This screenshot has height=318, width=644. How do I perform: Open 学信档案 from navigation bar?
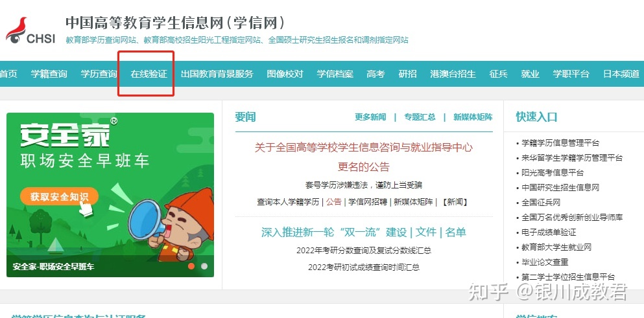335,74
